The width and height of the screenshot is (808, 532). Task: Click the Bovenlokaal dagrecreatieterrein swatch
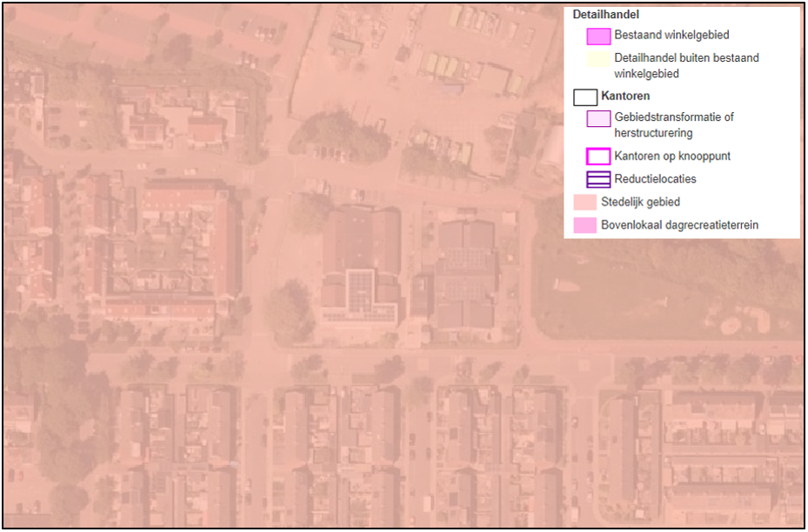[x=585, y=225]
